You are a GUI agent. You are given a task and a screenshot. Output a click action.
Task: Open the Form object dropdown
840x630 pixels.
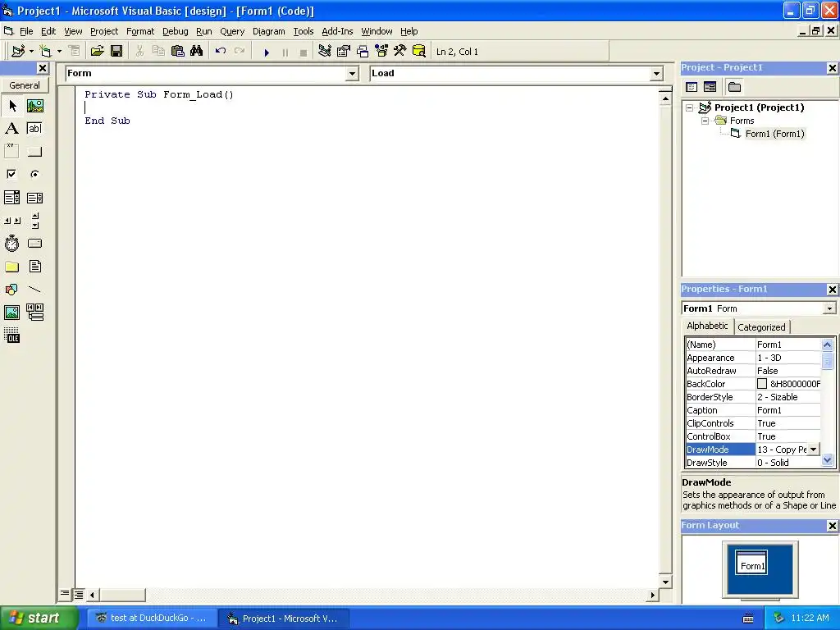pos(352,73)
